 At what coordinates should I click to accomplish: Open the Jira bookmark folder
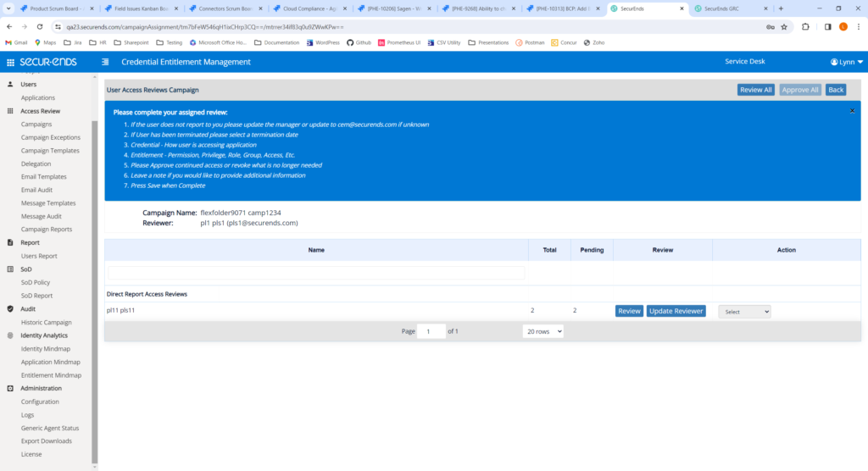[x=73, y=42]
